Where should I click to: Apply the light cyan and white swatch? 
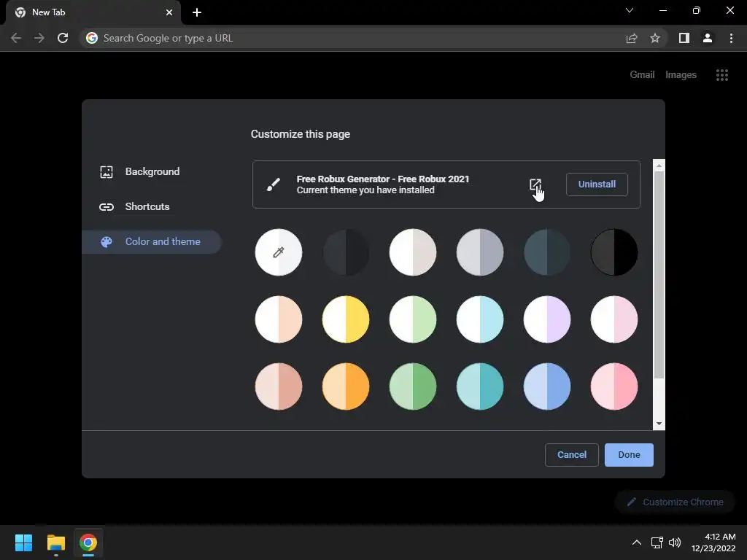point(480,319)
